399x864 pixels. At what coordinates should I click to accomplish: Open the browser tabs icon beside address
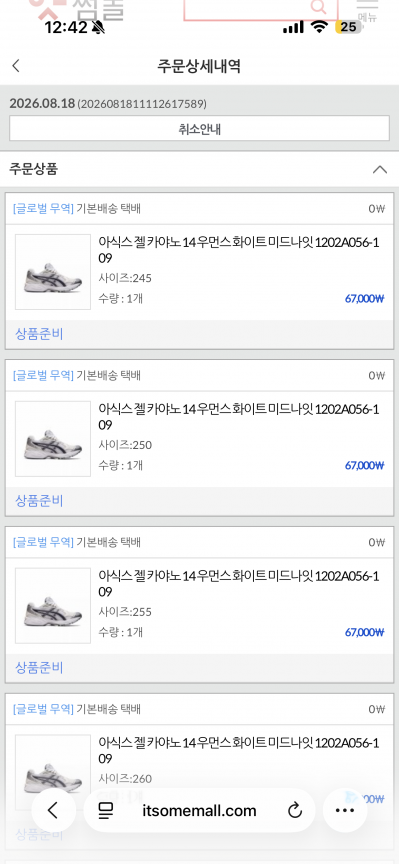click(x=105, y=811)
